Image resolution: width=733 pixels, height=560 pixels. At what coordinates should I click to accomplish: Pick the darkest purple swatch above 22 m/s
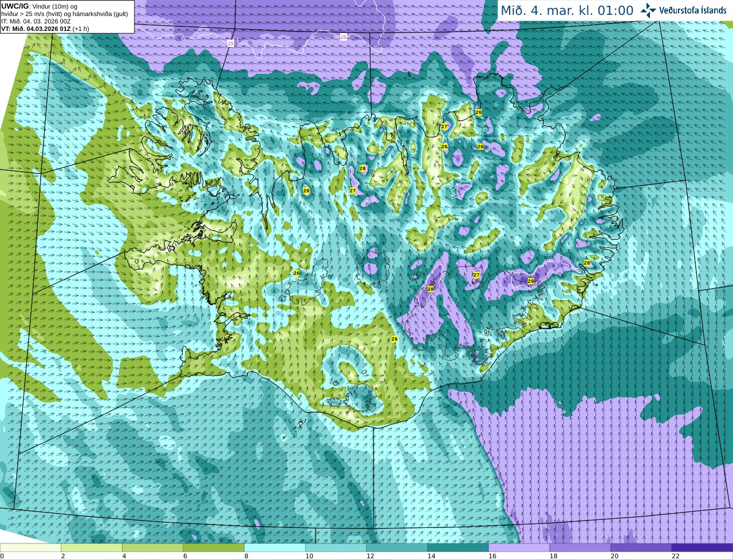click(x=702, y=547)
